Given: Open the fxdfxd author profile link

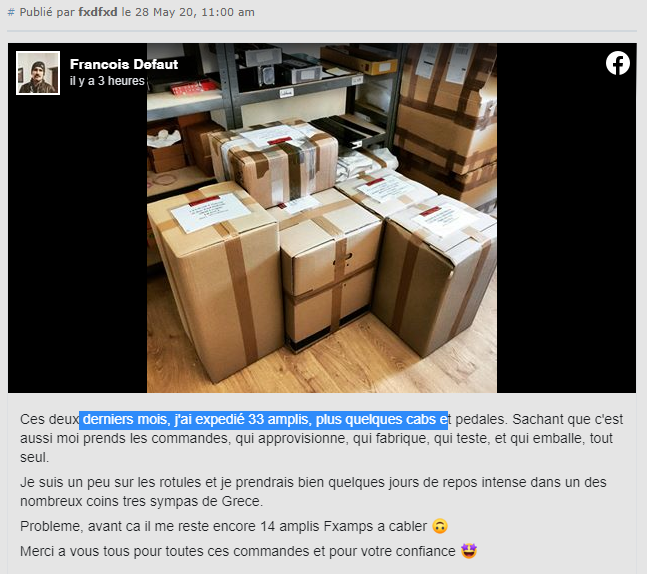Looking at the screenshot, I should pos(98,12).
